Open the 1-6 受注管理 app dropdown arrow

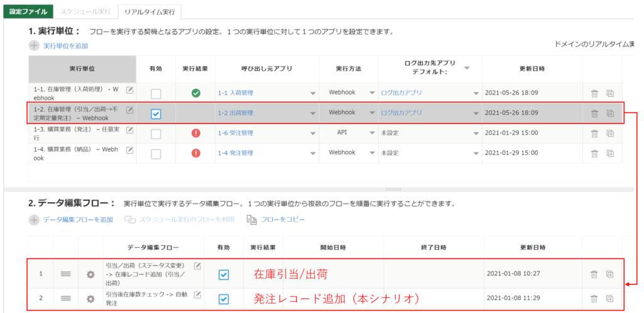click(313, 134)
